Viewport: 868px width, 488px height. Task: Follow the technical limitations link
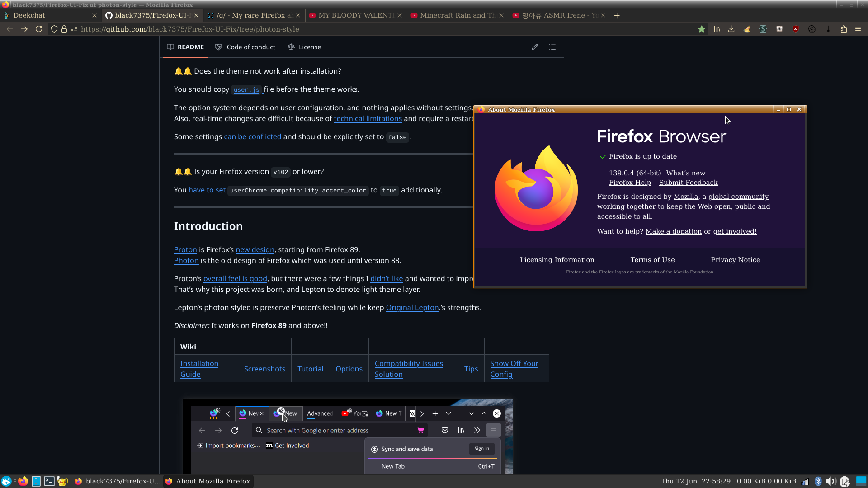[x=368, y=118]
